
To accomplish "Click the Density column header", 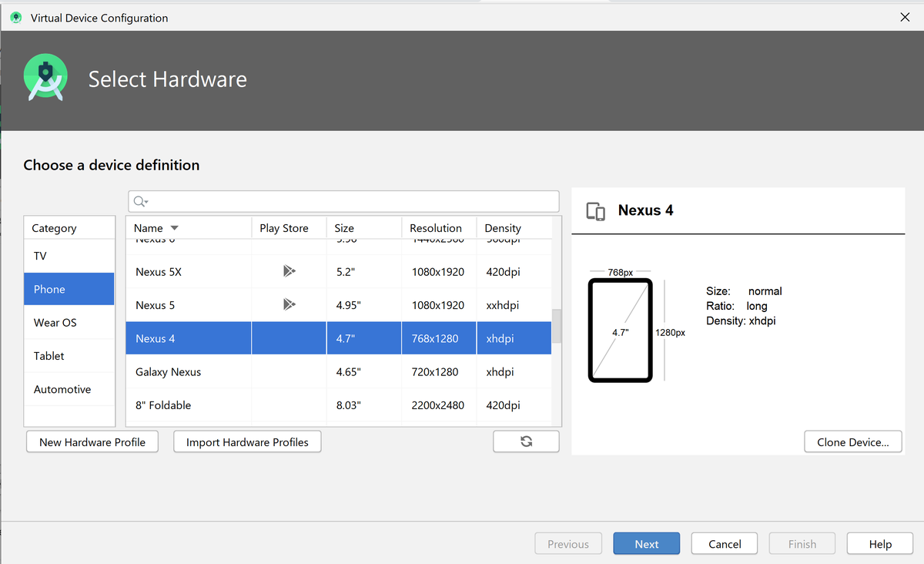I will 502,228.
